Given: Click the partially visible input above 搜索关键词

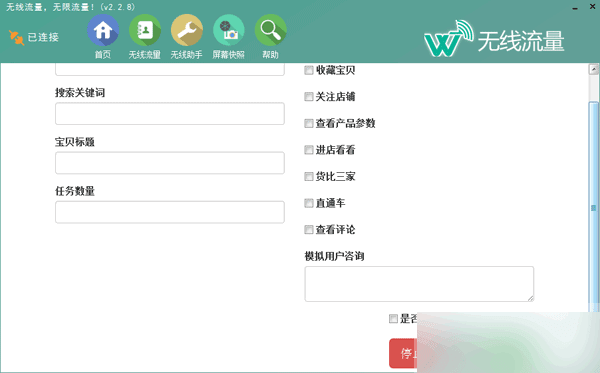Looking at the screenshot, I should tap(170, 69).
